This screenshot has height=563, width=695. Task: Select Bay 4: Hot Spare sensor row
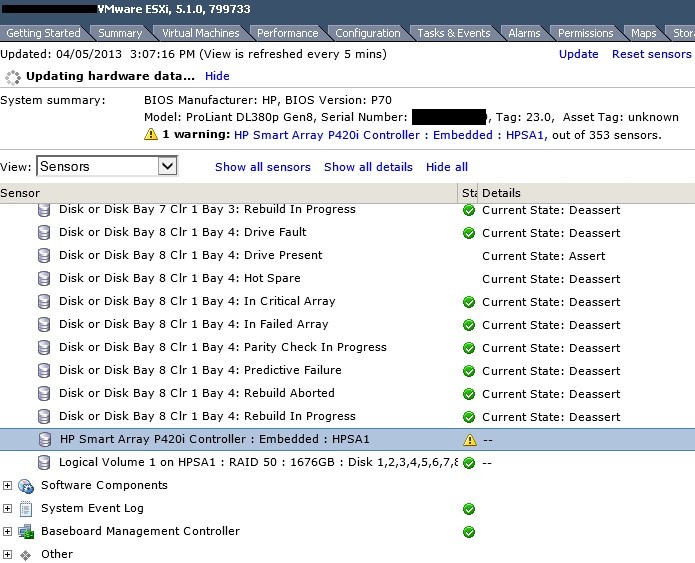point(348,279)
